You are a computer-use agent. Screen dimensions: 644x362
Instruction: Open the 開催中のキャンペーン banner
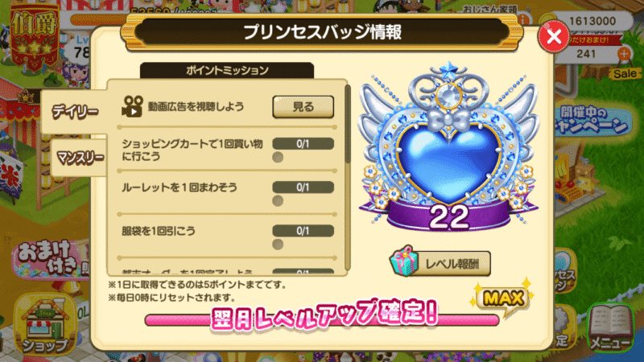(592, 121)
